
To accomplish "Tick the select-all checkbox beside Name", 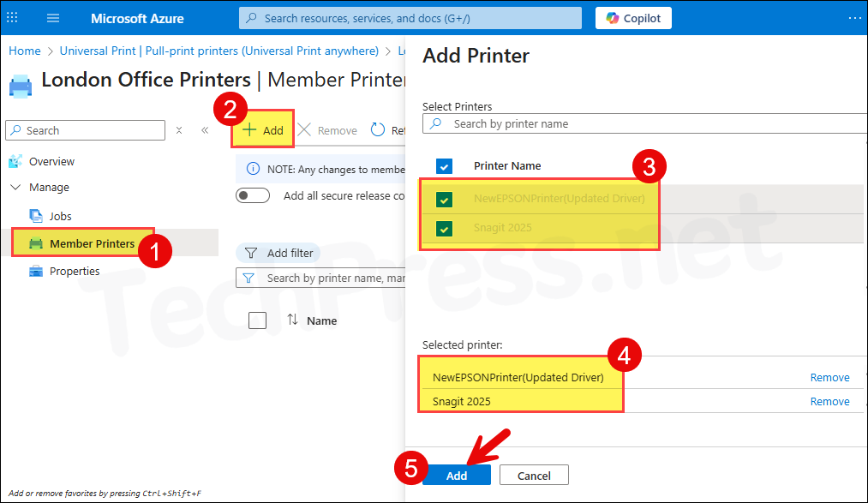I will coord(257,320).
